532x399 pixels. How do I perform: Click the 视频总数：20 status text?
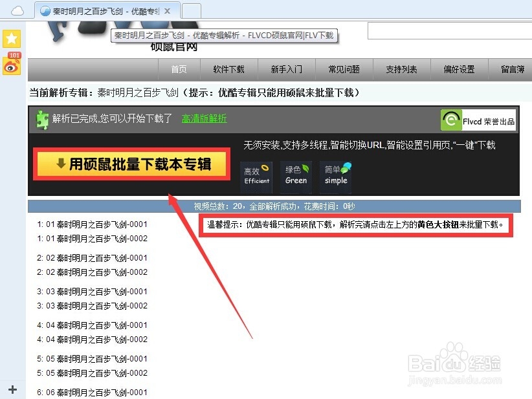tap(274, 206)
